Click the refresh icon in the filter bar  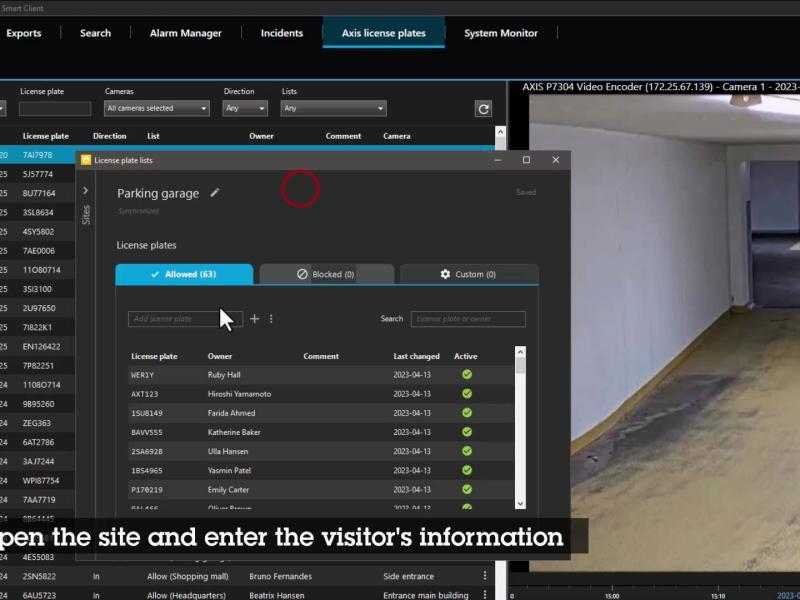(485, 110)
